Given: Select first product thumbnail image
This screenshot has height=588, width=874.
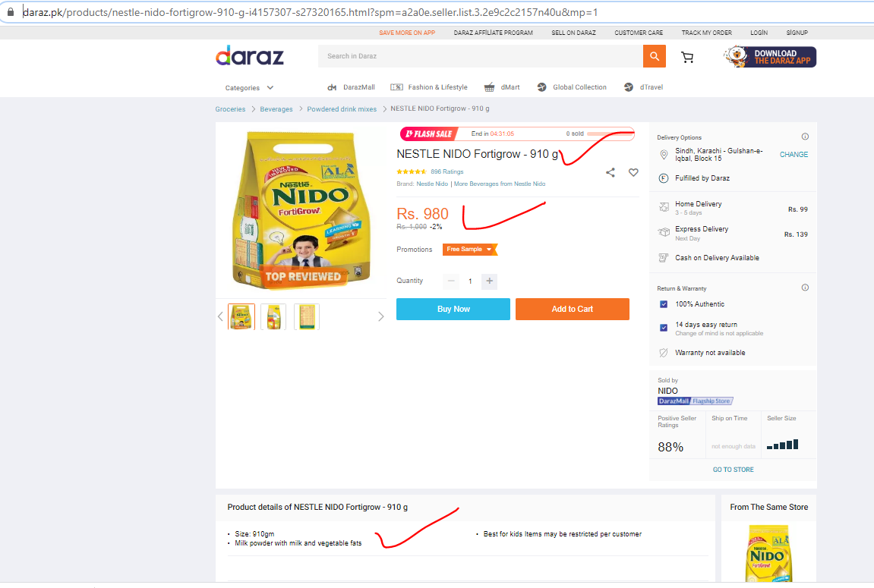Looking at the screenshot, I should [x=241, y=317].
